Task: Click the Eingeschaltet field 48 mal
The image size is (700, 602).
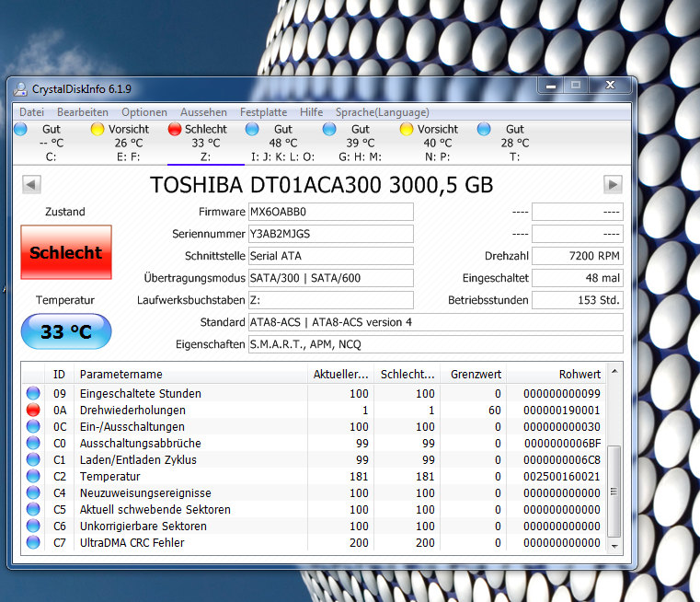Action: [x=578, y=278]
